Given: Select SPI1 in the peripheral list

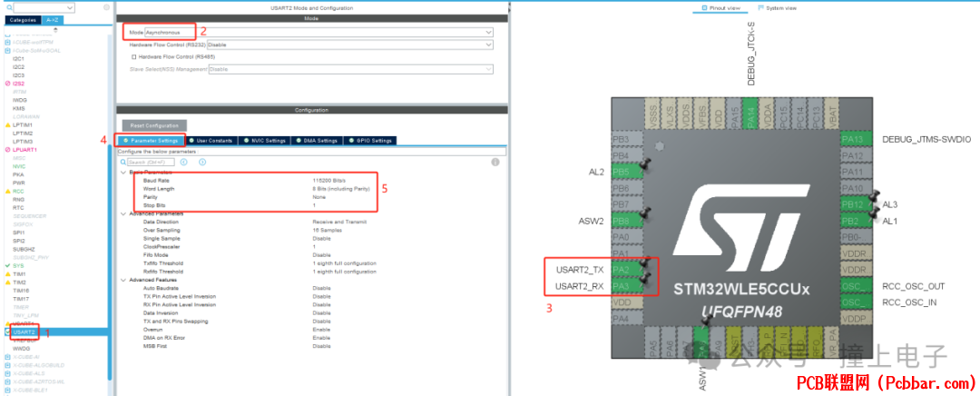Looking at the screenshot, I should [x=18, y=233].
